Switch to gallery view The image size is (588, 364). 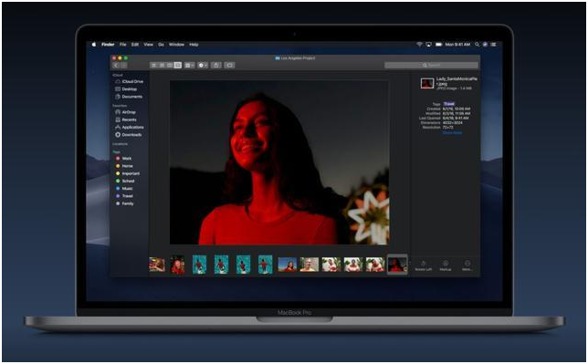[x=178, y=65]
